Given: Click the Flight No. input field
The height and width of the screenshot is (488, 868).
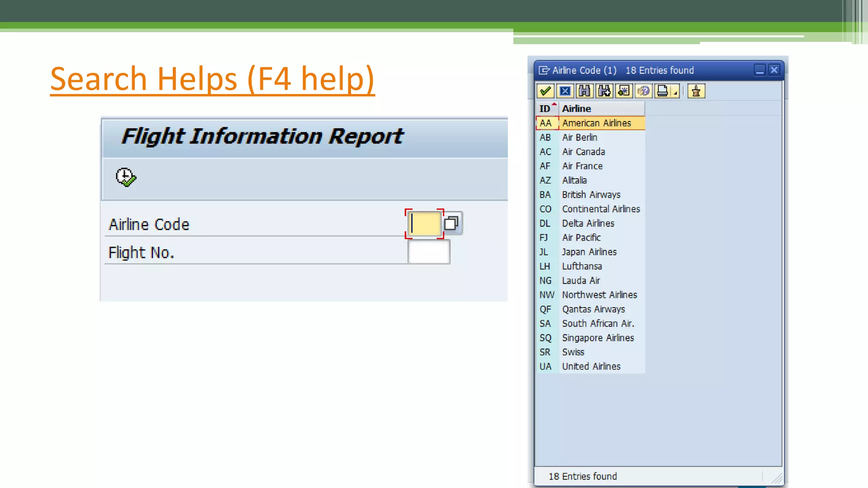Looking at the screenshot, I should tap(428, 252).
